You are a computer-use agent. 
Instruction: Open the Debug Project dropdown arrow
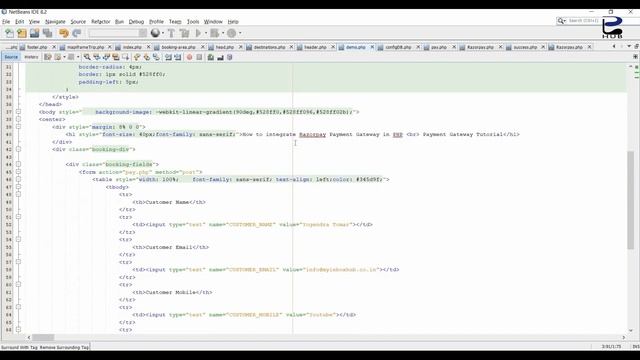click(x=223, y=33)
